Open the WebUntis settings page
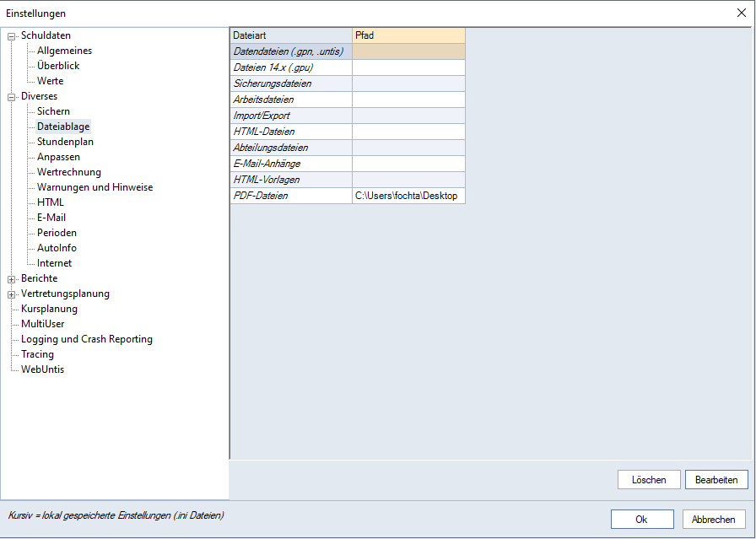The image size is (756, 539). tap(42, 369)
